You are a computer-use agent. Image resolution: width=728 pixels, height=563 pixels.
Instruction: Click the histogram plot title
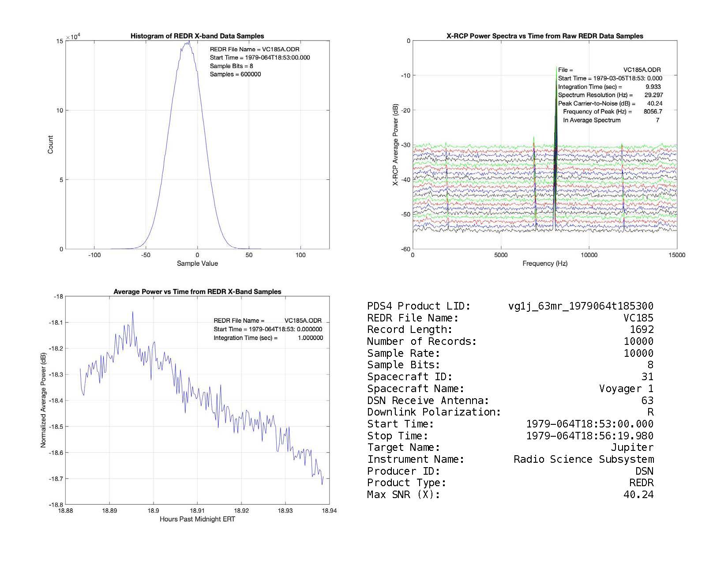197,36
